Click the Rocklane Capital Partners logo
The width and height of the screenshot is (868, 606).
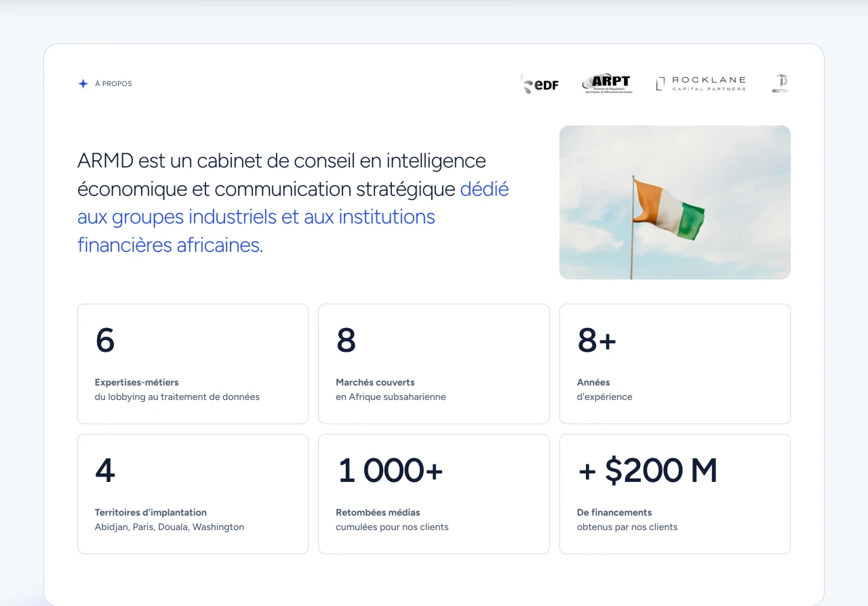[x=701, y=84]
